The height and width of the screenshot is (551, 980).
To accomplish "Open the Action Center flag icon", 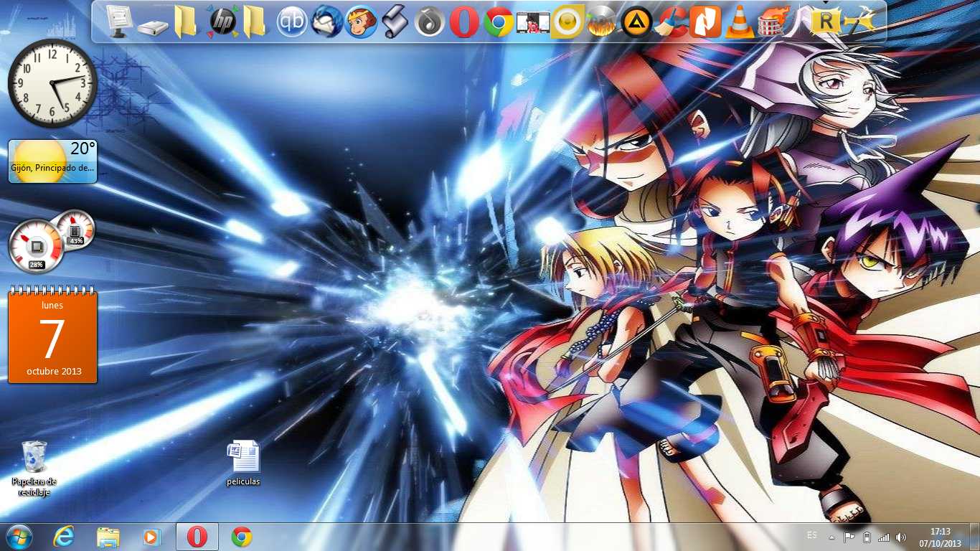I will point(849,537).
